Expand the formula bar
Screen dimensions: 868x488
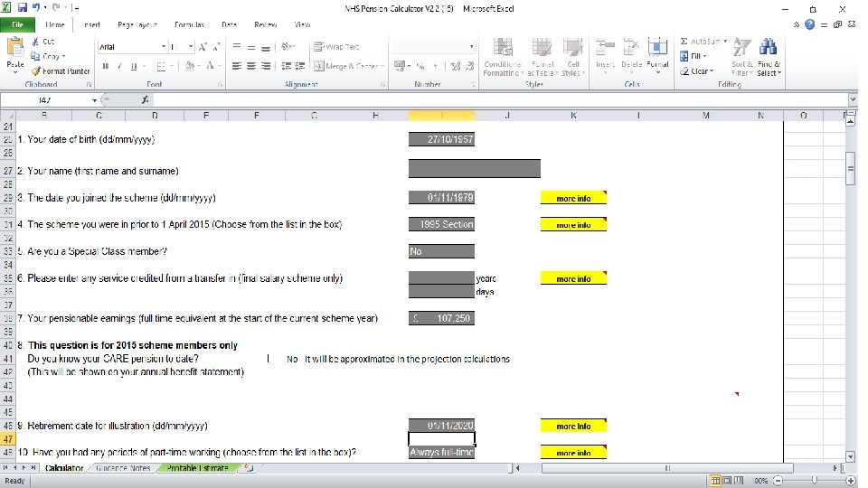852,99
